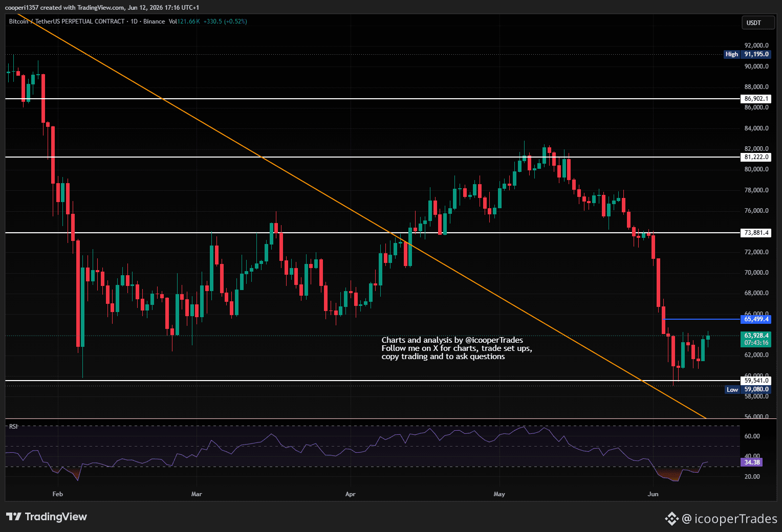Select the 86,902.1 horizontal line price label

(x=756, y=99)
